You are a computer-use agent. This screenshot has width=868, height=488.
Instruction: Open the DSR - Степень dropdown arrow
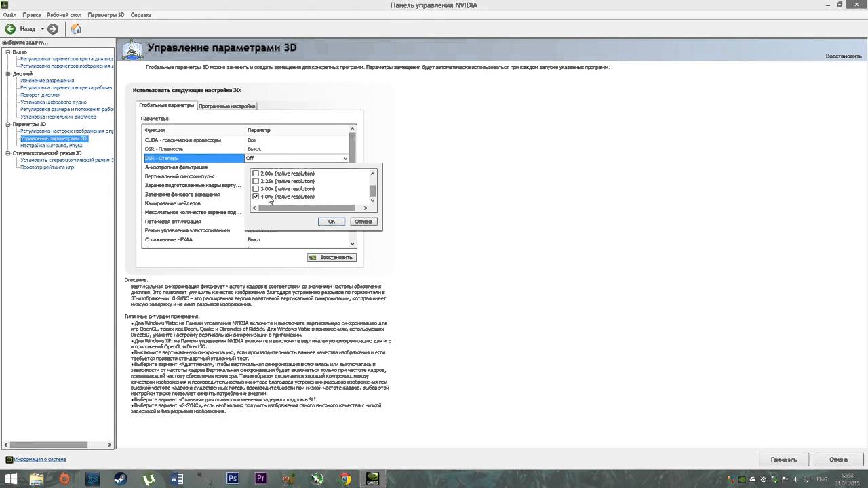click(345, 159)
